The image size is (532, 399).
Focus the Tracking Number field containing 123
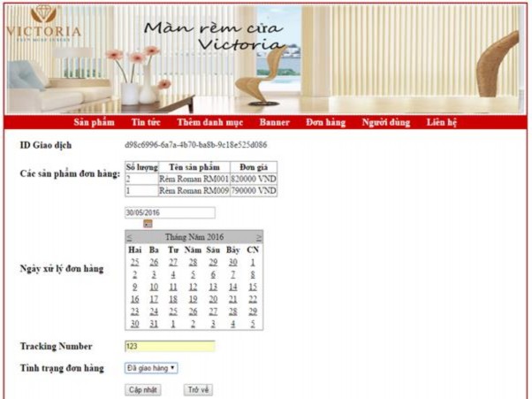point(170,346)
